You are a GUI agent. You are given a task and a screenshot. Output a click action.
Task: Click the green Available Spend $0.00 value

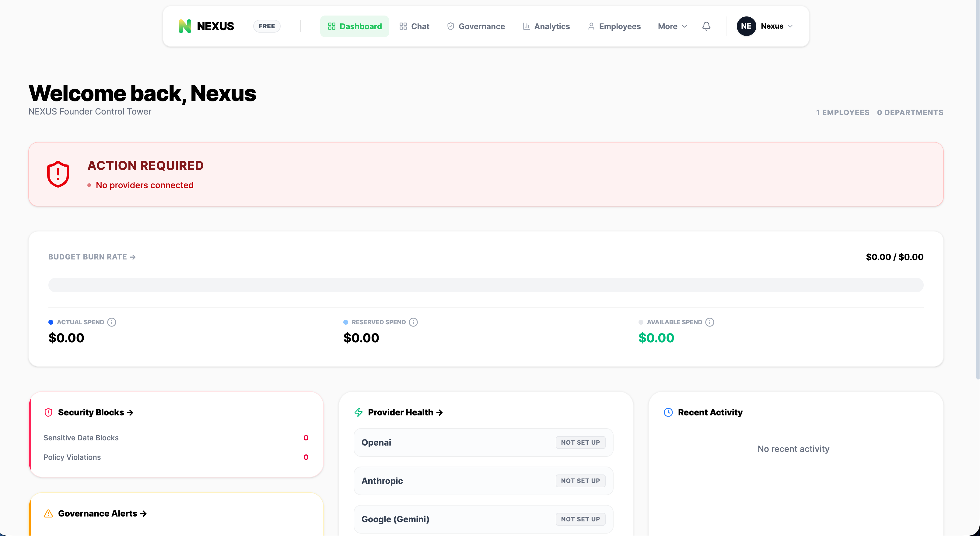(x=656, y=338)
